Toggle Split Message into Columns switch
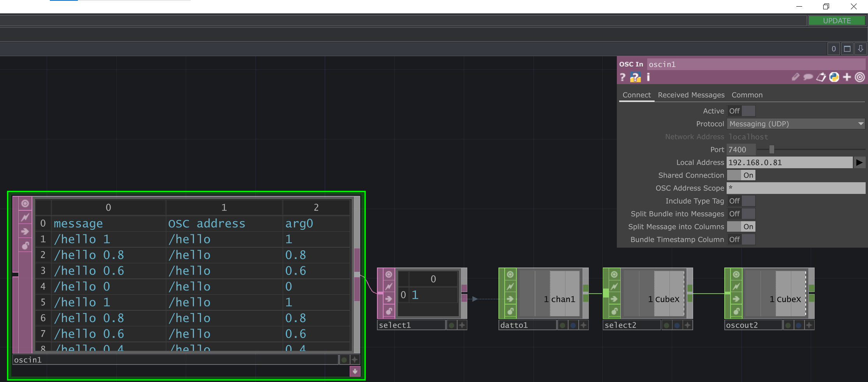 pos(741,227)
